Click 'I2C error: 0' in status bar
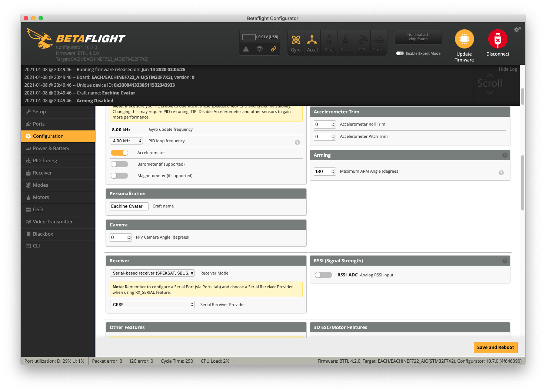The height and width of the screenshot is (392, 546). (142, 361)
